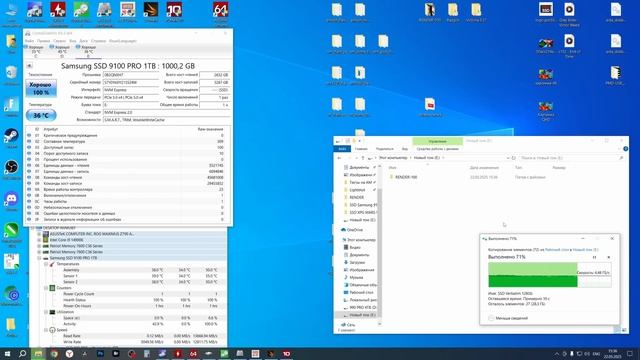
Task: Click the copy speed progress graph
Action: tap(549, 275)
